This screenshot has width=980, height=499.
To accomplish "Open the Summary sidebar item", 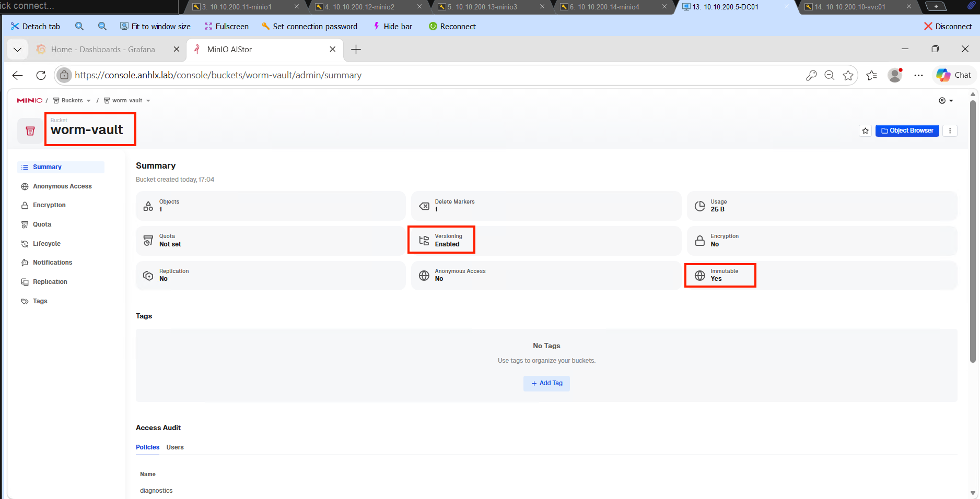I will pos(61,167).
